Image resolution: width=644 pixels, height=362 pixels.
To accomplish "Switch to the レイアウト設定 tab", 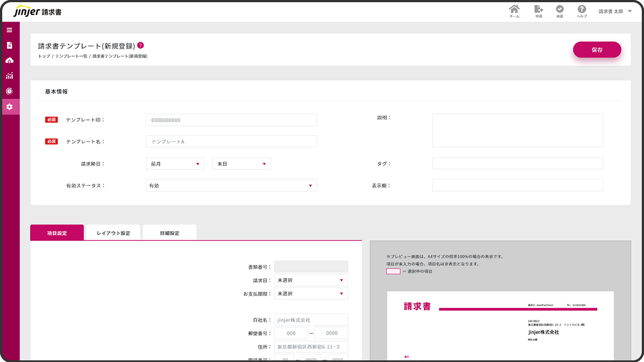I will point(113,233).
